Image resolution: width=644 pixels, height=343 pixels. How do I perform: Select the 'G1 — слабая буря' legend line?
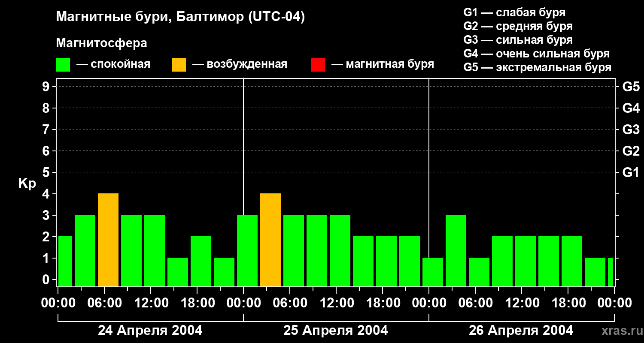click(514, 12)
